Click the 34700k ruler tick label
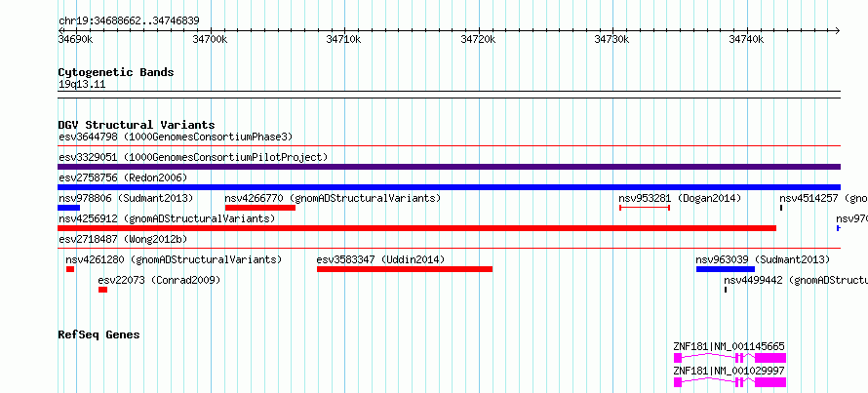The height and width of the screenshot is (393, 868). [210, 39]
